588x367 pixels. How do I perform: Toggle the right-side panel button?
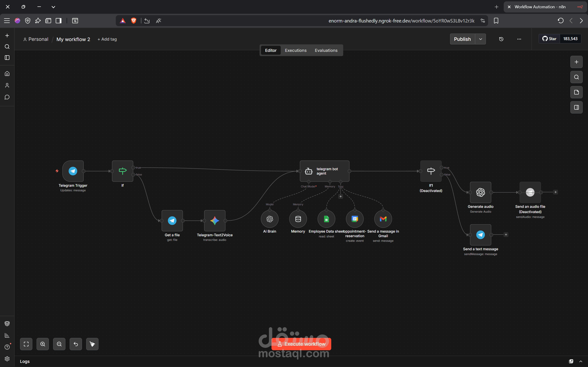pos(576,107)
